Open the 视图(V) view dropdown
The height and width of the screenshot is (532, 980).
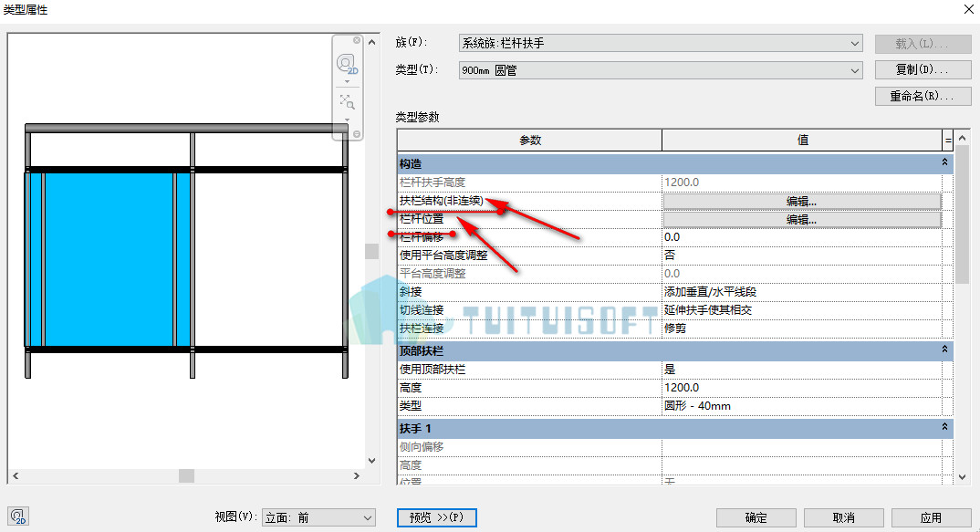pyautogui.click(x=318, y=517)
